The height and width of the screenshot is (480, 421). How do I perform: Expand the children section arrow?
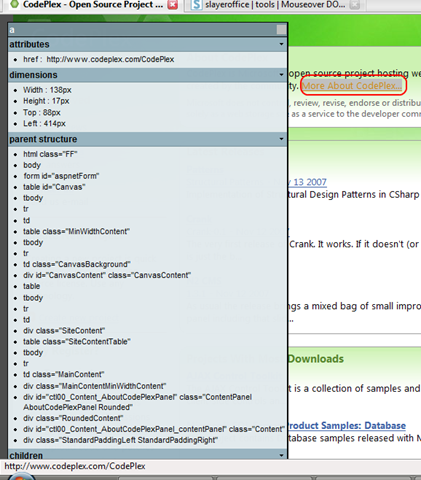coord(281,455)
